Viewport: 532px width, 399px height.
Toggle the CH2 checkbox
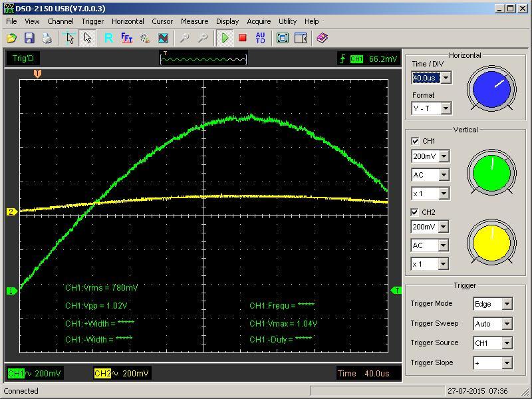[414, 212]
